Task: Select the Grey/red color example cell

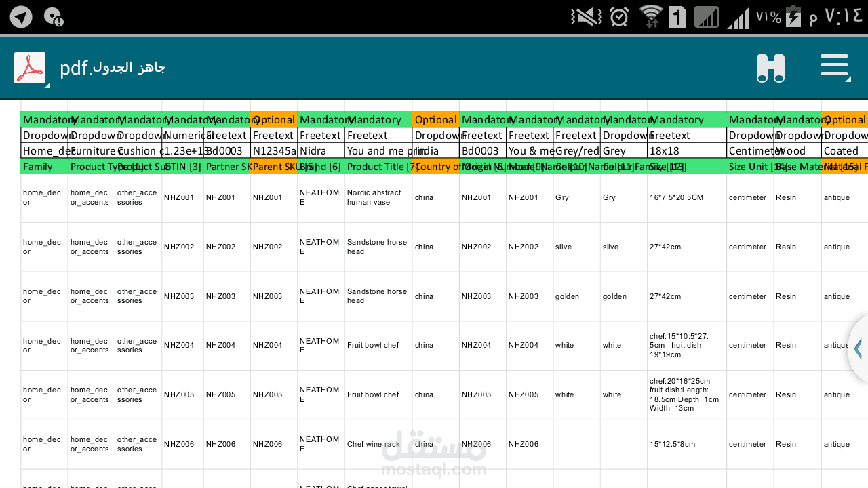Action: tap(577, 151)
